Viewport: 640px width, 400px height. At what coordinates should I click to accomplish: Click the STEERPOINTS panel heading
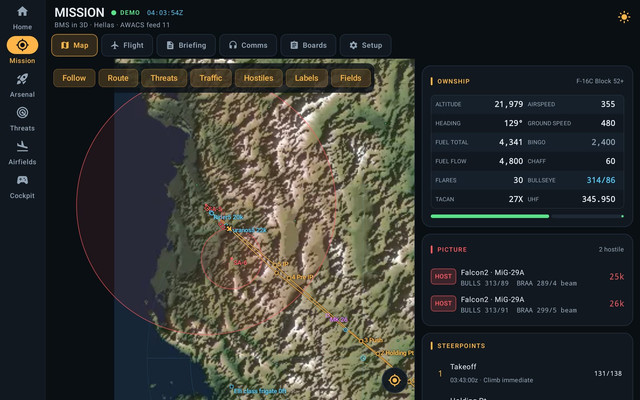tap(461, 346)
